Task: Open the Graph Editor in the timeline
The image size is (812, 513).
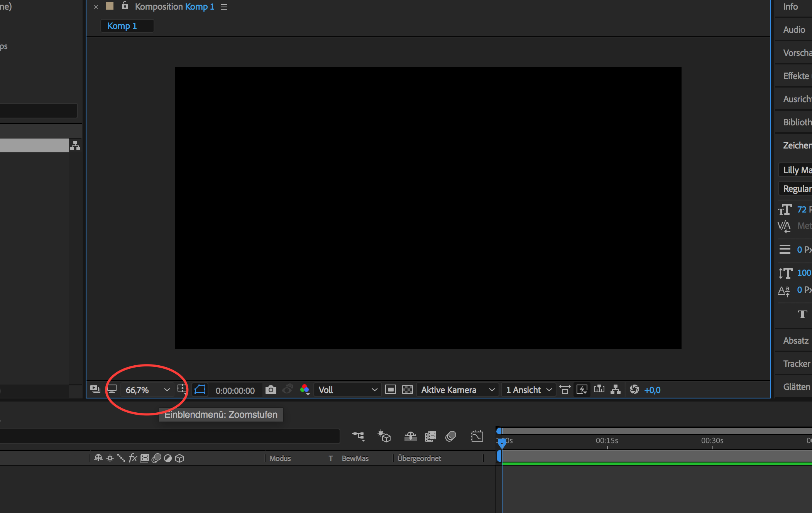Action: click(x=477, y=436)
